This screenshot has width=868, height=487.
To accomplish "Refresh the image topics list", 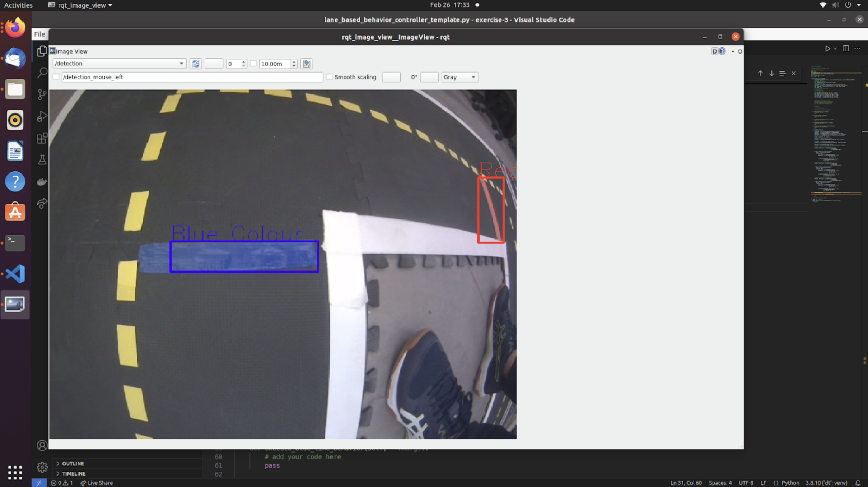I will 196,64.
